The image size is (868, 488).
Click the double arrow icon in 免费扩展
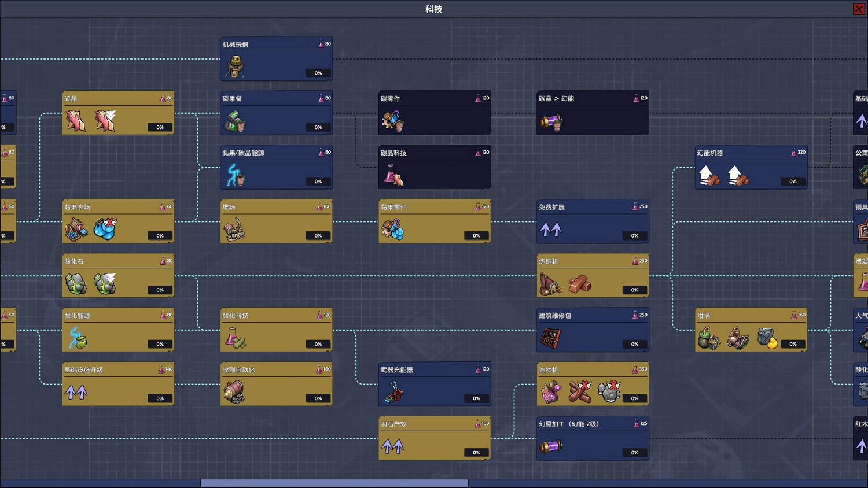click(550, 230)
